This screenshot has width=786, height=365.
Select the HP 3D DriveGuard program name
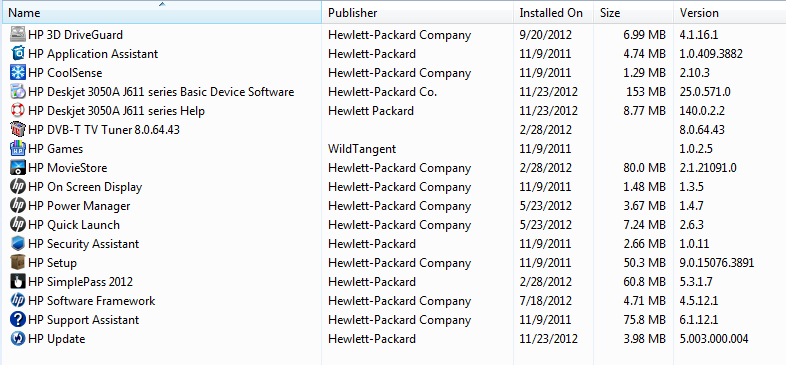pos(75,35)
